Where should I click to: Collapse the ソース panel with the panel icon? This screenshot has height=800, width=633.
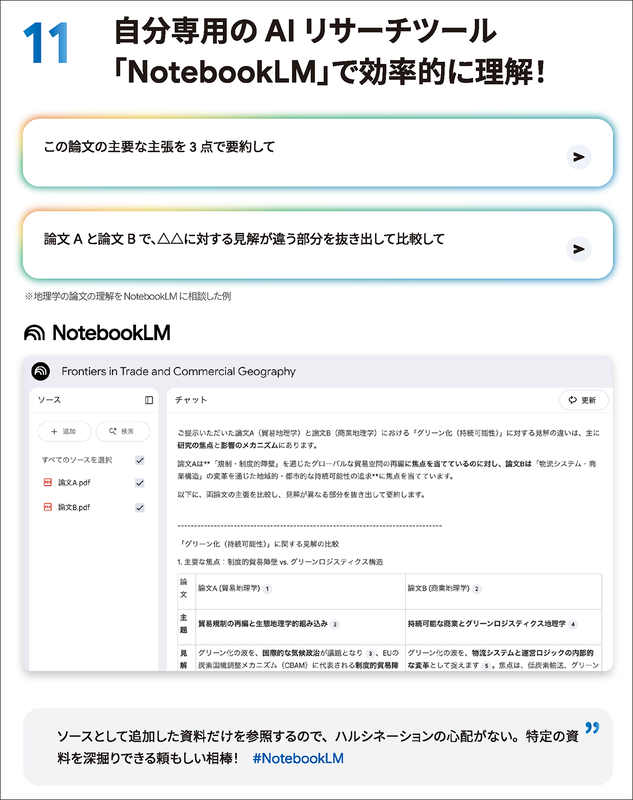149,400
